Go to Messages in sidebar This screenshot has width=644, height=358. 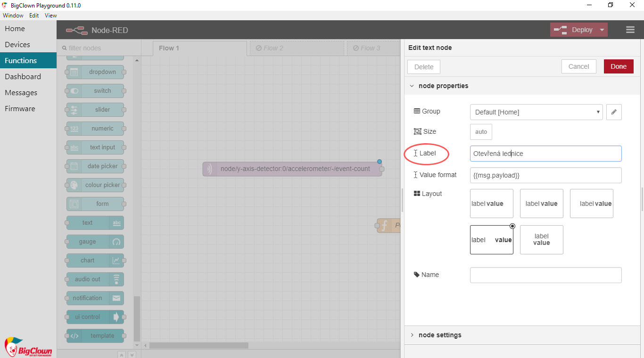(x=28, y=93)
